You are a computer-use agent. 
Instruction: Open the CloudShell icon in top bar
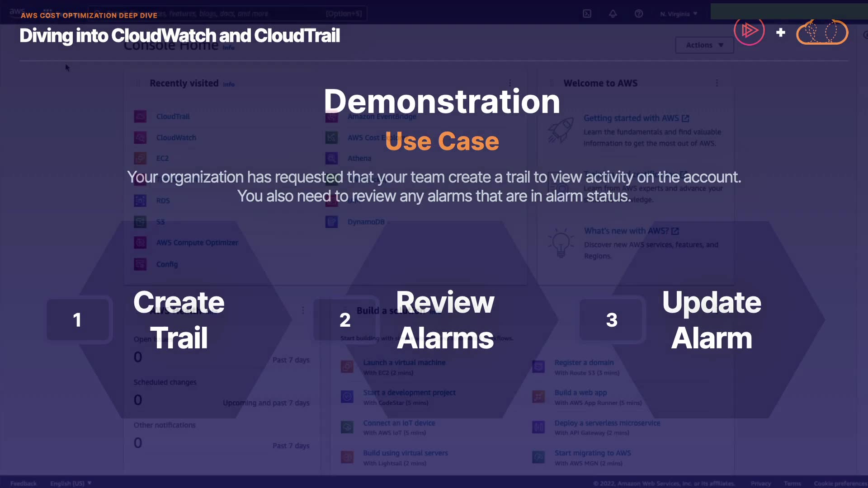pyautogui.click(x=587, y=14)
